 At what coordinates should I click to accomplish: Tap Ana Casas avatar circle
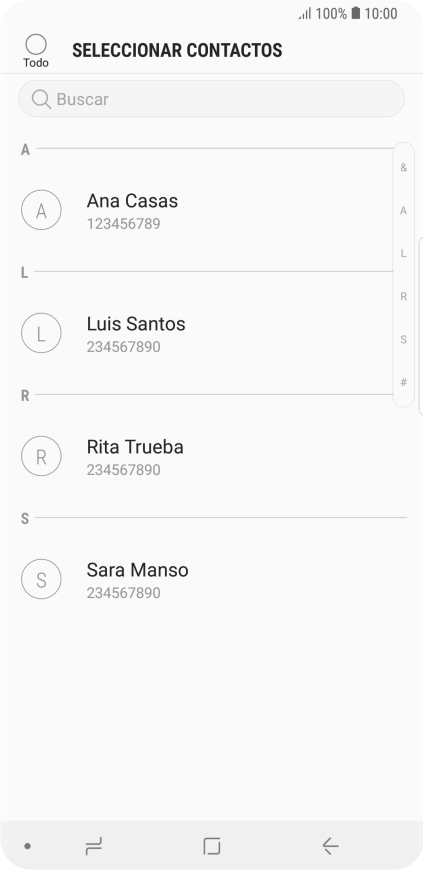[x=41, y=210]
